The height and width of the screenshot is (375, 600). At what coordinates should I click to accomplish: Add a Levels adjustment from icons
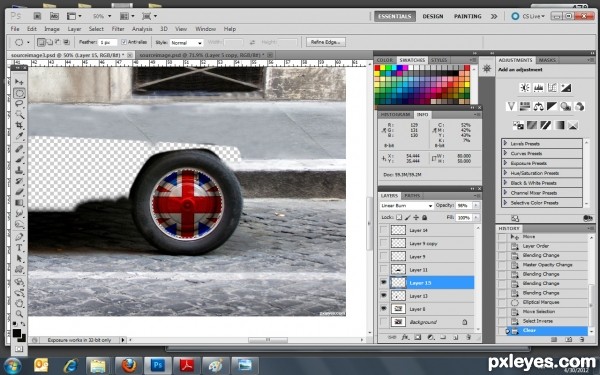(x=538, y=88)
